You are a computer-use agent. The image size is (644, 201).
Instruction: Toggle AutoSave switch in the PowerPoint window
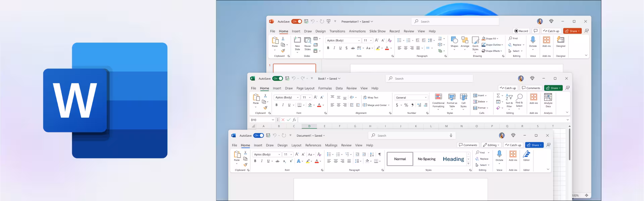tap(297, 21)
